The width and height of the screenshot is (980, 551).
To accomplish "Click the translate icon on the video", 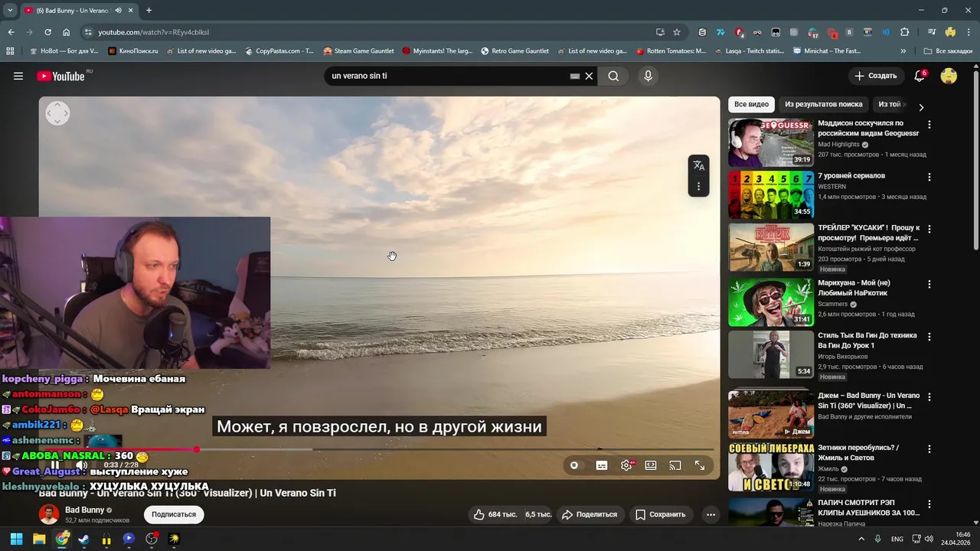I will click(698, 165).
